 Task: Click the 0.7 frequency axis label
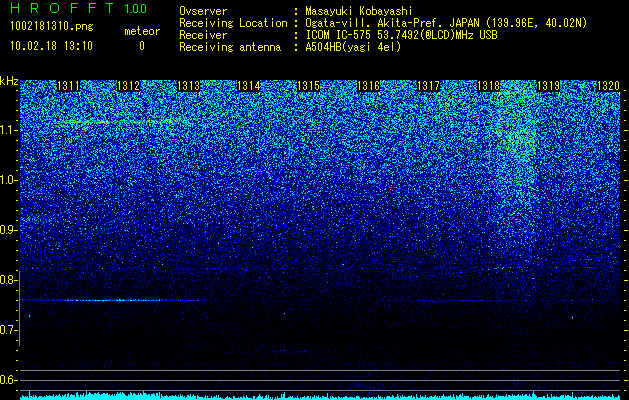pyautogui.click(x=8, y=330)
